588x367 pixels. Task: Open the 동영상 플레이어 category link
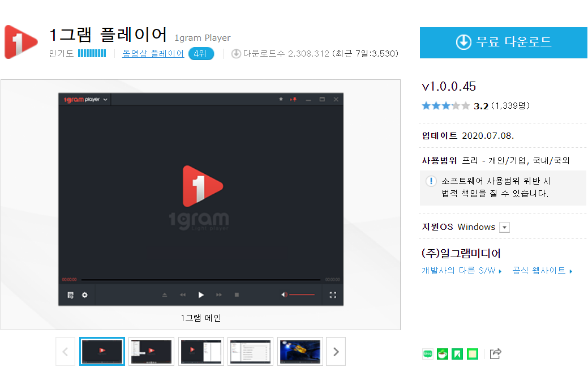pos(153,54)
